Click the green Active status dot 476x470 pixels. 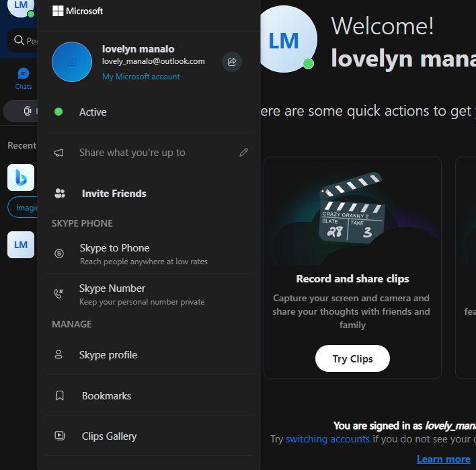58,112
